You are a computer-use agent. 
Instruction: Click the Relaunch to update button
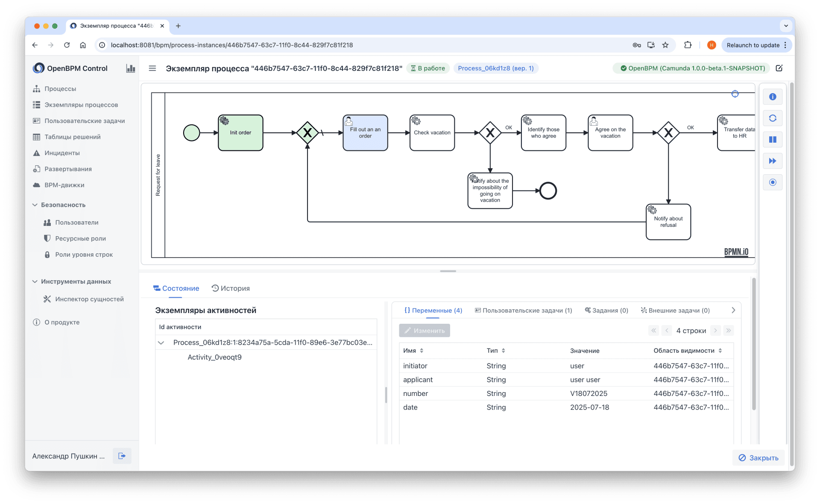pyautogui.click(x=756, y=45)
